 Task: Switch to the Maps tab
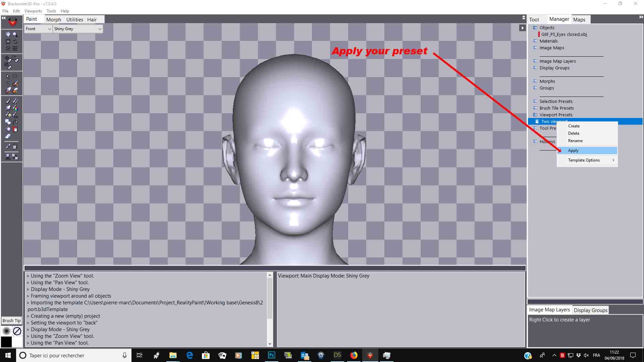(579, 19)
